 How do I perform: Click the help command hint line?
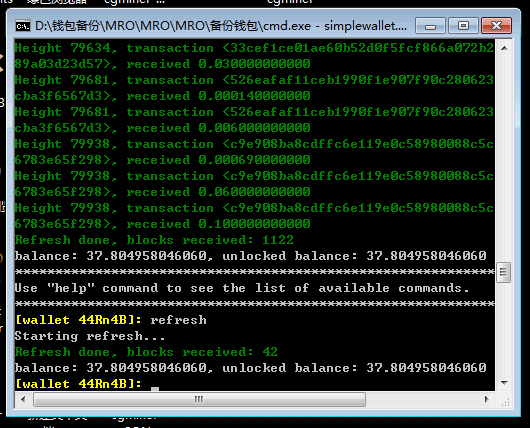(242, 288)
